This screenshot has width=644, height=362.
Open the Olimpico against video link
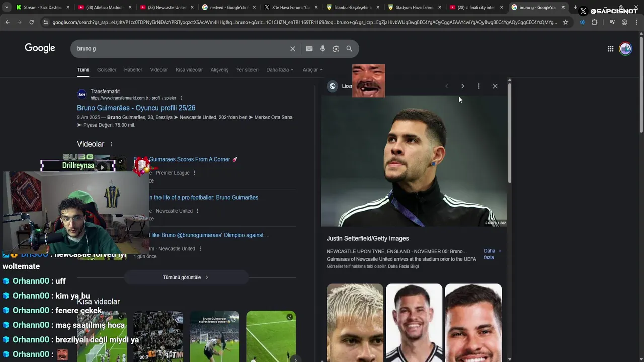(x=209, y=235)
